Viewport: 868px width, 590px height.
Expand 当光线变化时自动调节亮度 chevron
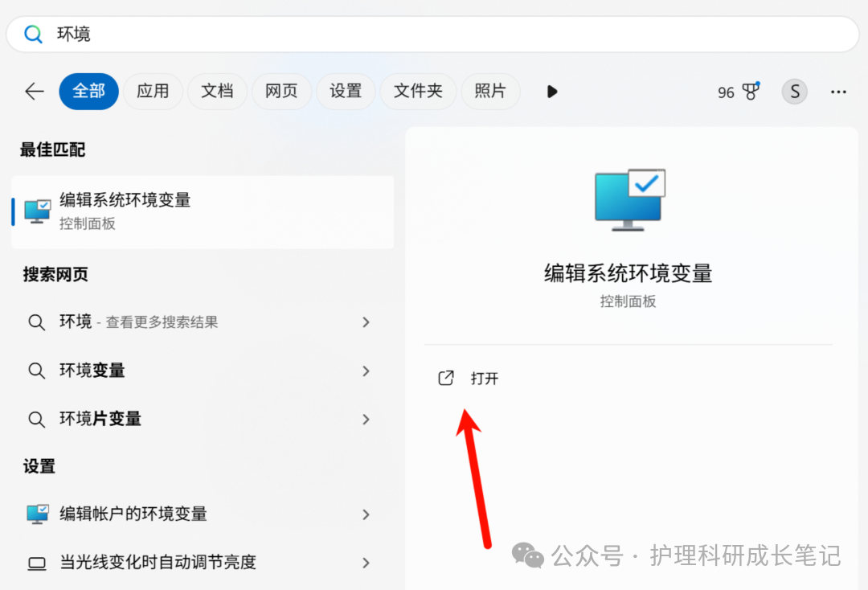tap(366, 563)
